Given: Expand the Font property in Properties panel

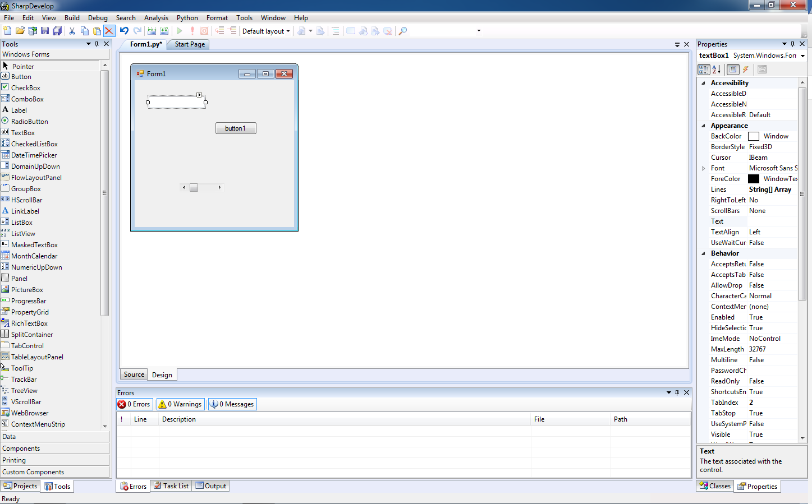Looking at the screenshot, I should click(703, 168).
